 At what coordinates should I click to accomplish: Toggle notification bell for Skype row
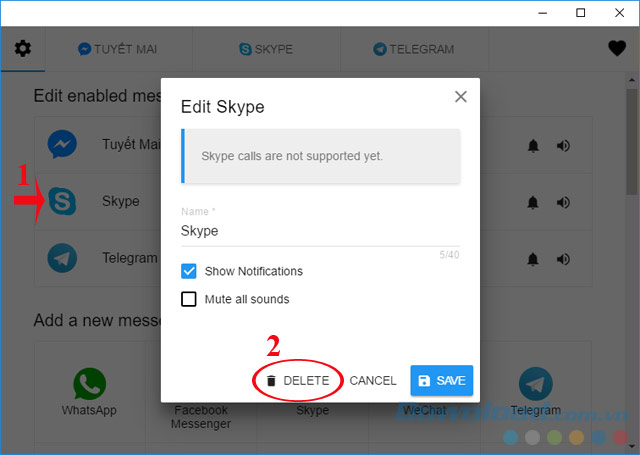coord(533,202)
